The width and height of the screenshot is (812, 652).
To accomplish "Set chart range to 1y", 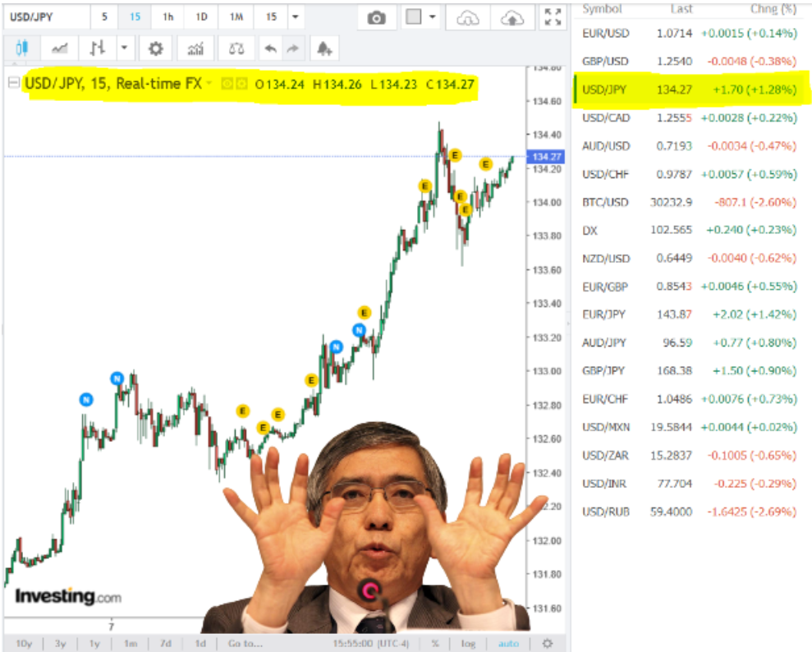I will coord(94,643).
